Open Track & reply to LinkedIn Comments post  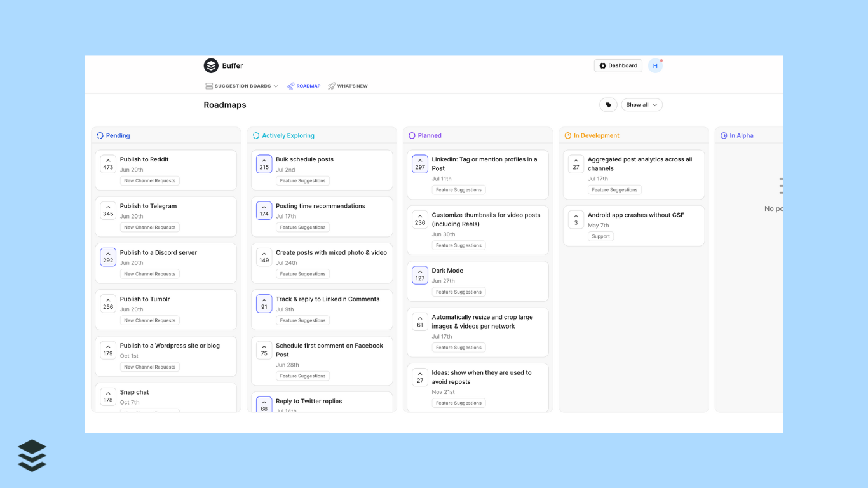tap(327, 299)
